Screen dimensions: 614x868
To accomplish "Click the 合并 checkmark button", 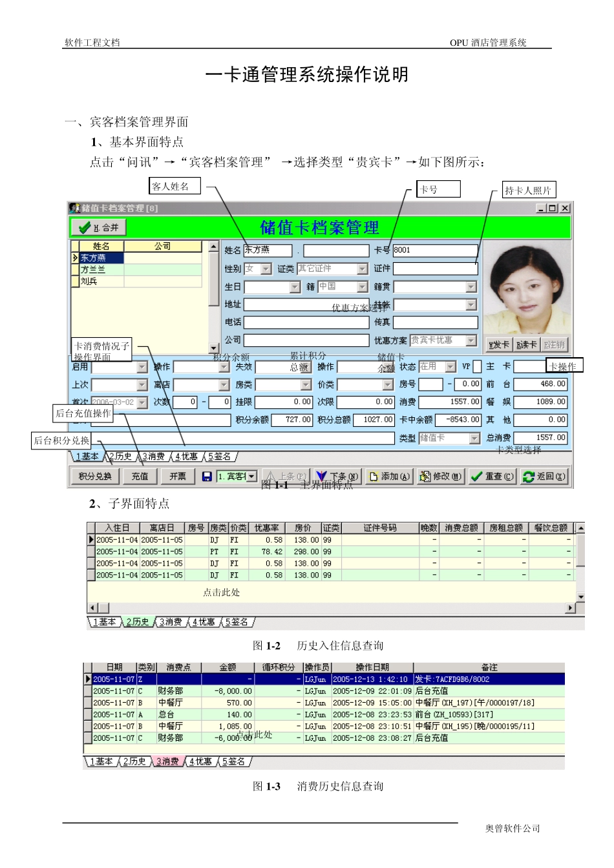I will point(98,227).
